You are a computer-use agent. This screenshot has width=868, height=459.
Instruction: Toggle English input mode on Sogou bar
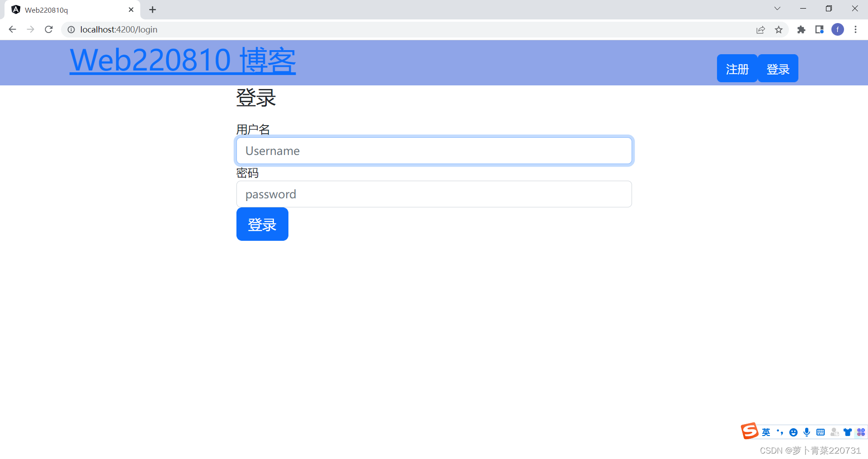(766, 432)
